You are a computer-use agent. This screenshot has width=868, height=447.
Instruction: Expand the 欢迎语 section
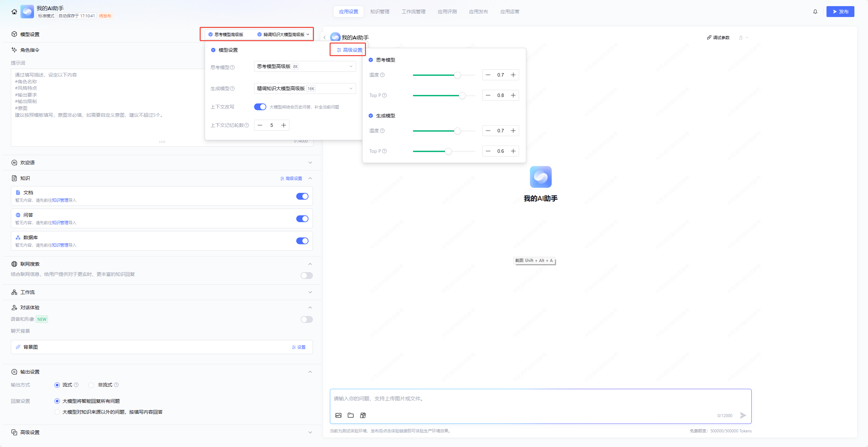(310, 163)
